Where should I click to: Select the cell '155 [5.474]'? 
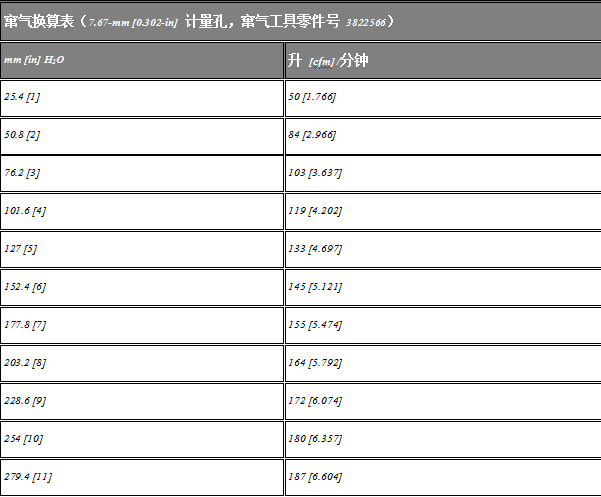[443, 325]
